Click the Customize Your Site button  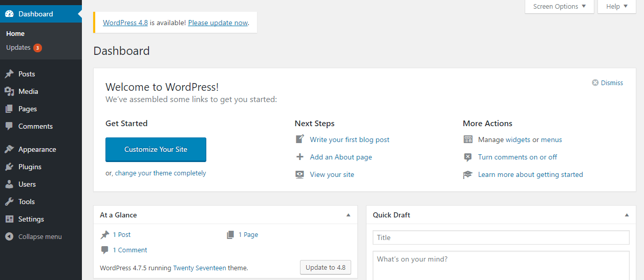point(156,149)
